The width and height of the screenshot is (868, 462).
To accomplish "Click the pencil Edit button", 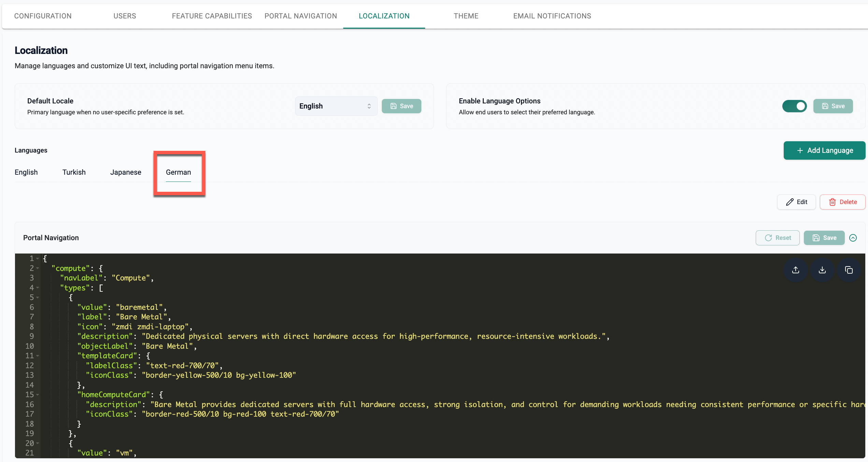I will tap(796, 202).
